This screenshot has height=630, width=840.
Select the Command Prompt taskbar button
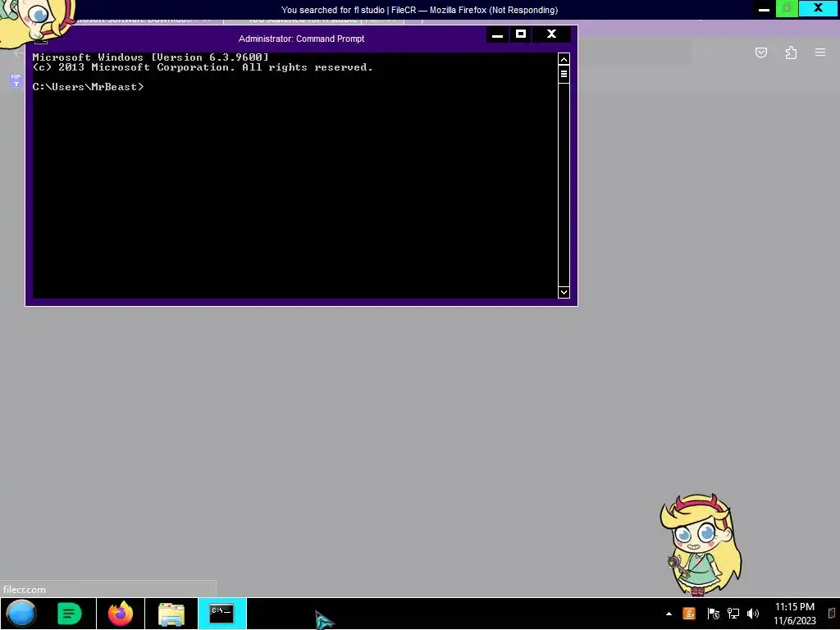tap(221, 614)
